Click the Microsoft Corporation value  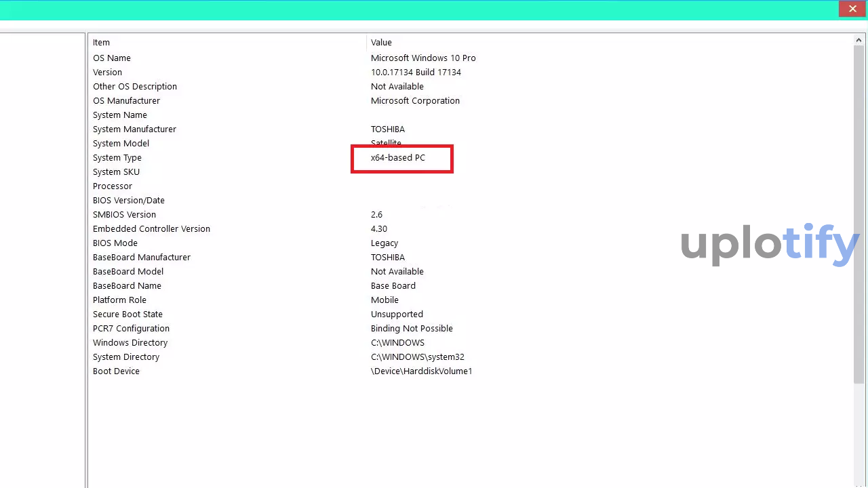(415, 100)
